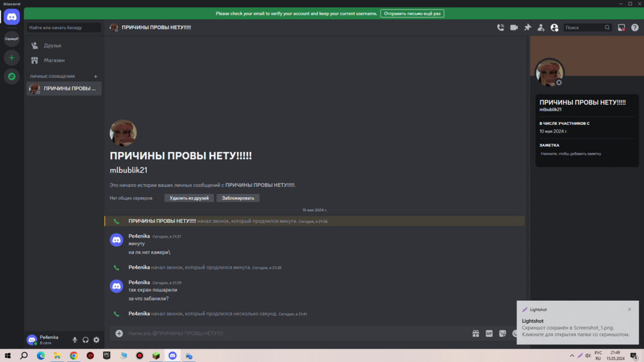Start a video call
The height and width of the screenshot is (362, 644).
point(514,28)
